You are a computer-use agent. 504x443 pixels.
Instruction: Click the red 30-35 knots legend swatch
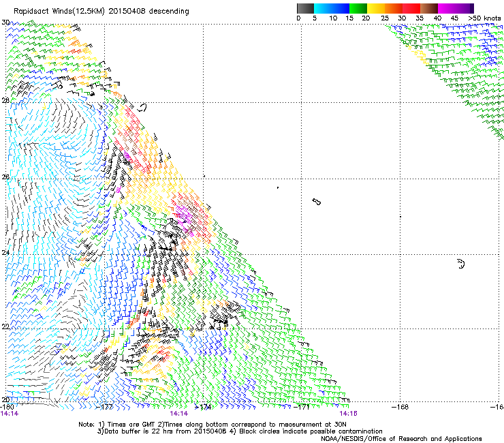(x=411, y=8)
